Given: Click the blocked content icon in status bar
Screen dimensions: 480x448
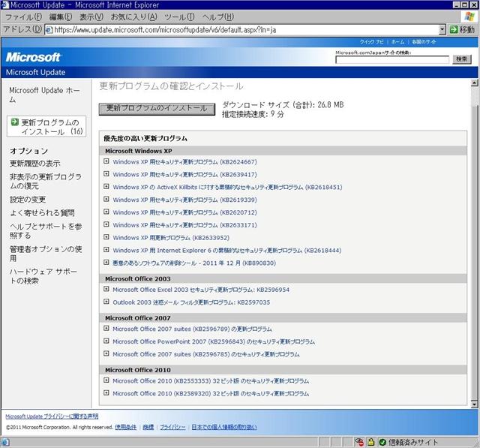Looking at the screenshot, I should pyautogui.click(x=359, y=442).
